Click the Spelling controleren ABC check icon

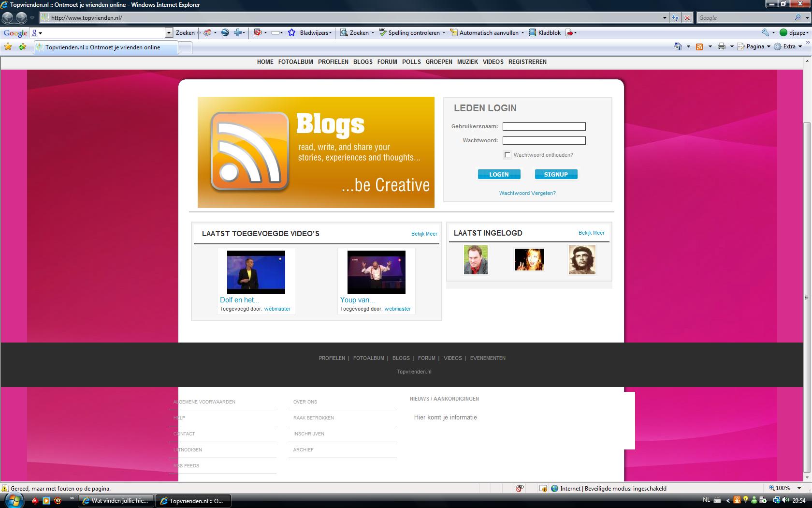(383, 32)
